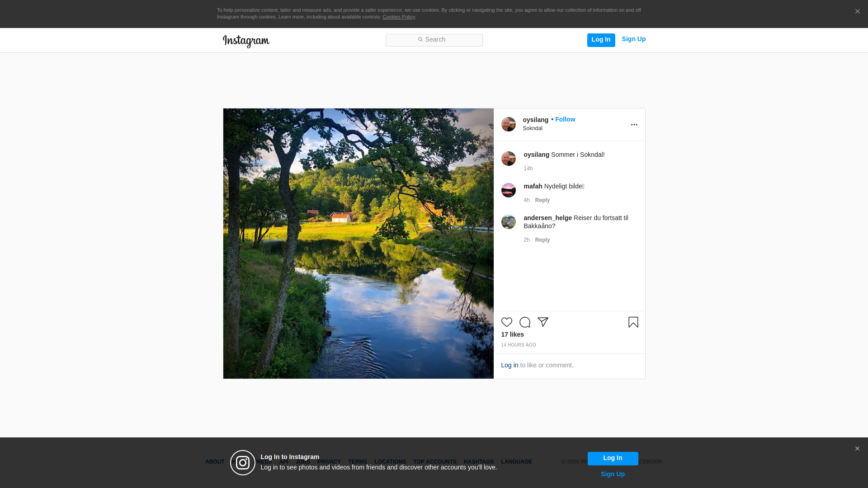This screenshot has width=868, height=488.
Task: Open the LANGUAGE selector in footer
Action: pos(516,462)
